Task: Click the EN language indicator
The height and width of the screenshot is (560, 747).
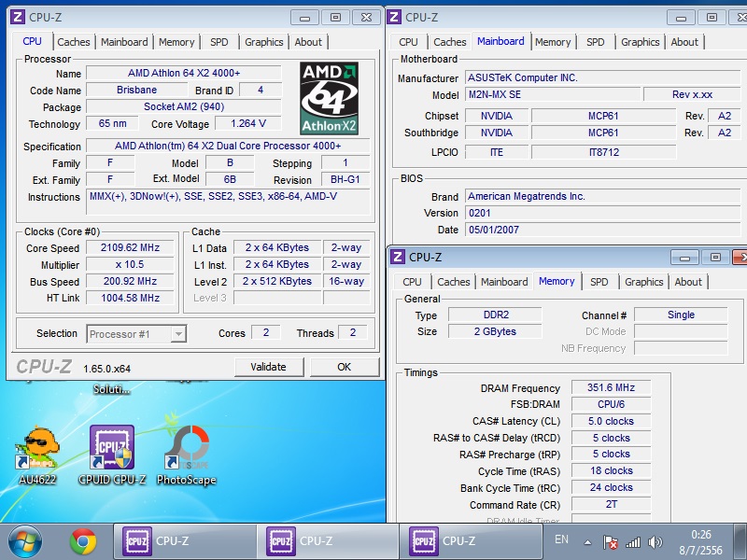Action: click(x=561, y=539)
